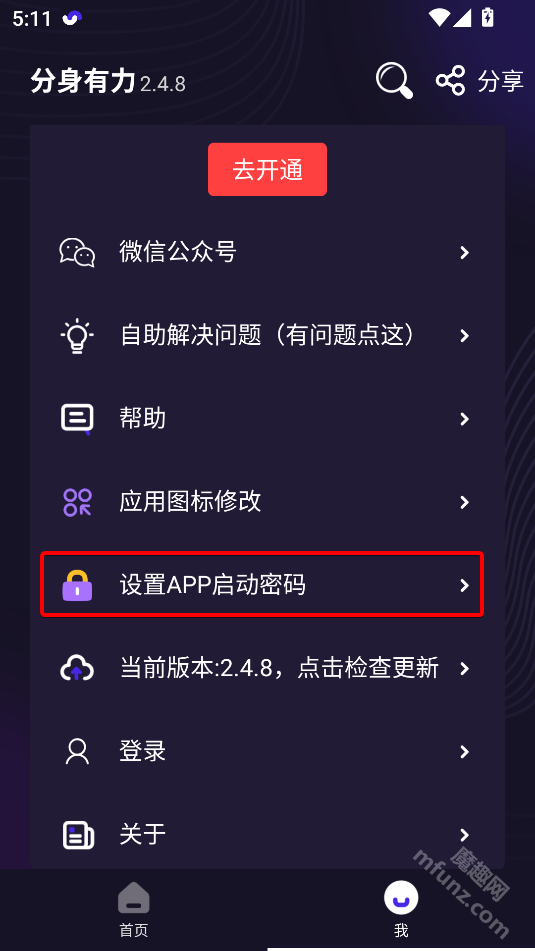Expand the 登录 row chevron
Viewport: 535px width, 951px height.
[x=464, y=752]
